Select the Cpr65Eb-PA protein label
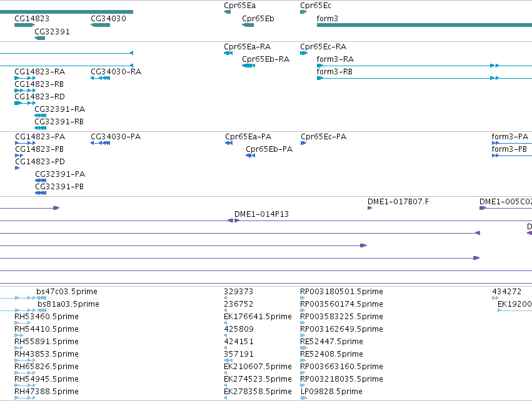Image resolution: width=532 pixels, height=401 pixels. [x=269, y=149]
